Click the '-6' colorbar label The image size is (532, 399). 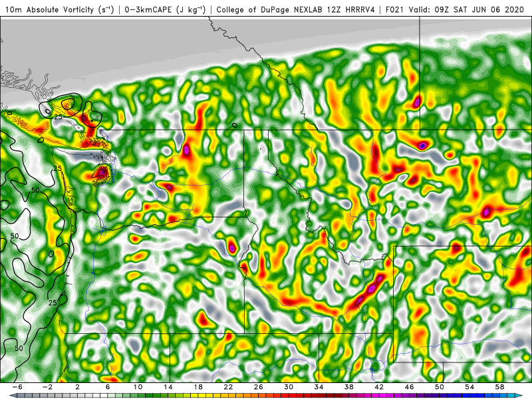(17, 387)
